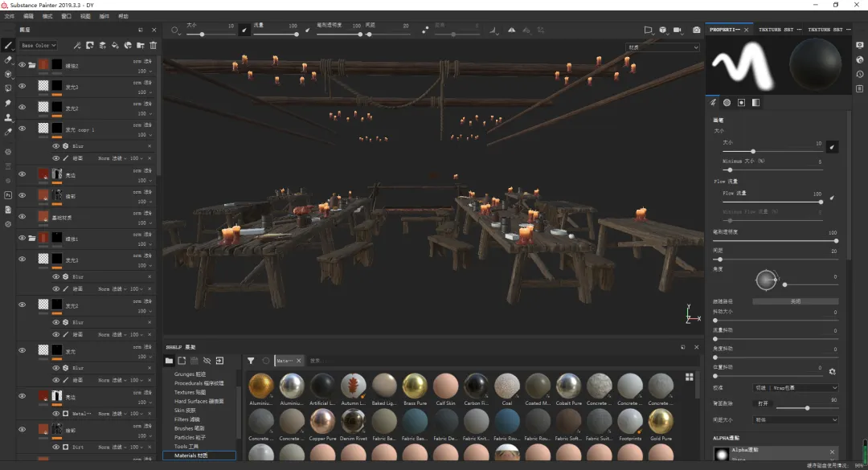Hide the topmost folder layer with eye icon
Viewport: 868px width, 470px height.
(x=22, y=64)
